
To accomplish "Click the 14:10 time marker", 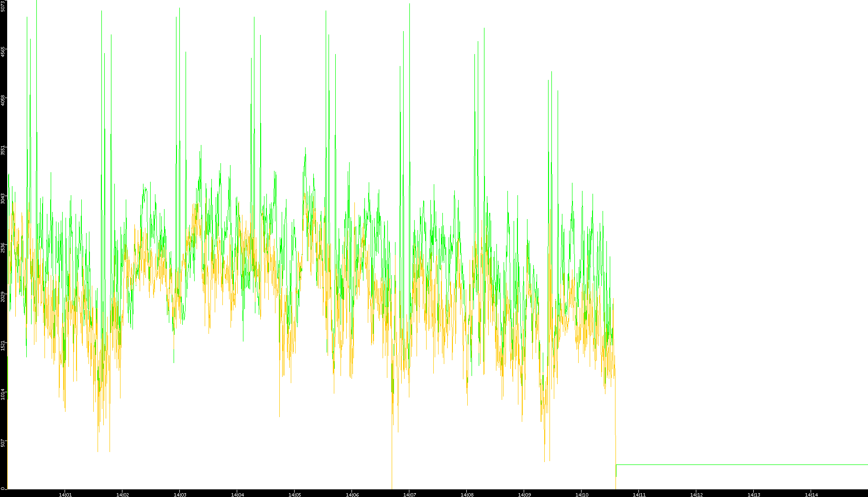I will tap(582, 495).
